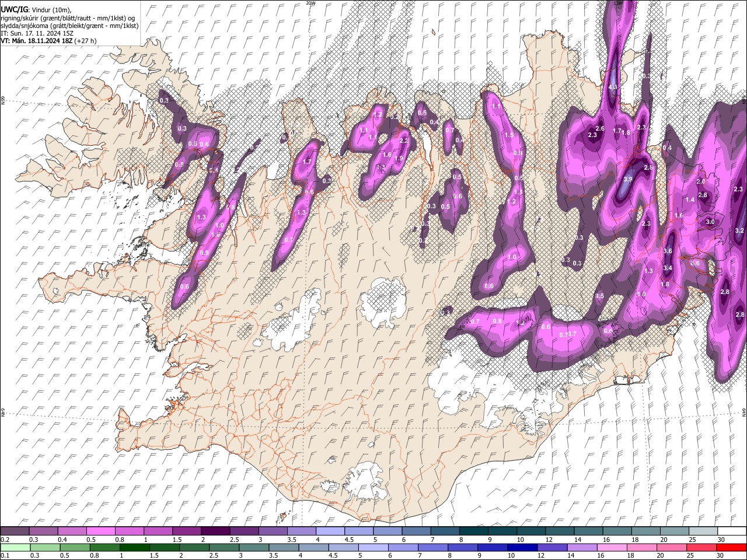The width and height of the screenshot is (747, 560).
Task: Click the 'slydda/snjókoma' legend description line
Action: click(x=70, y=26)
